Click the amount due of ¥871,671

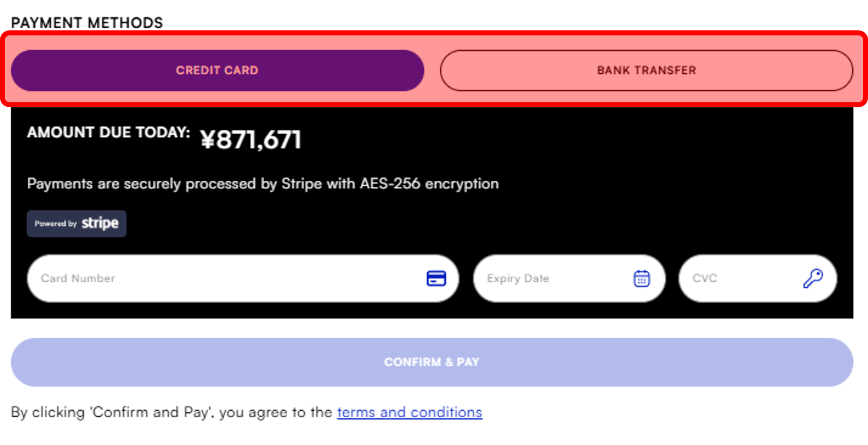point(251,139)
